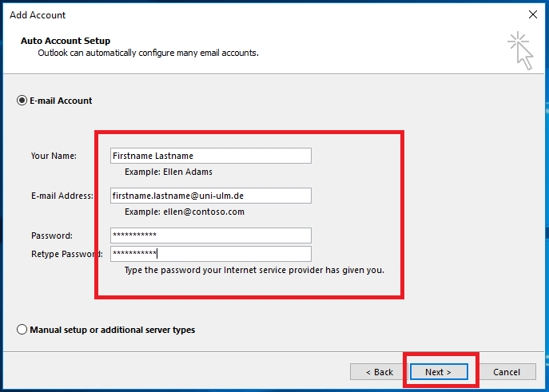Click into the E-mail Address field
The width and height of the screenshot is (549, 392).
coord(211,196)
